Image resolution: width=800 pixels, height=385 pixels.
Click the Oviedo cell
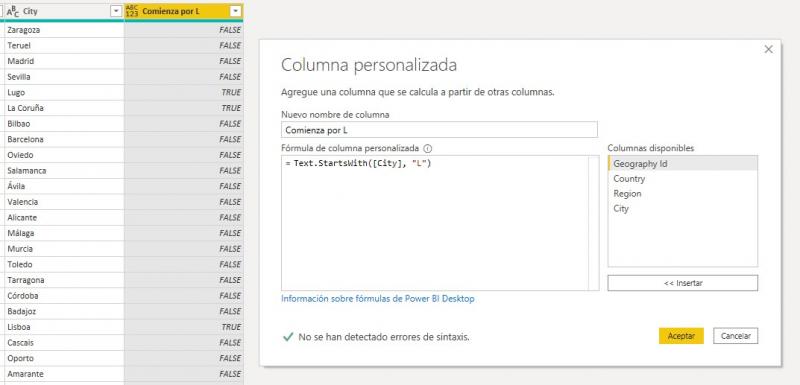64,155
